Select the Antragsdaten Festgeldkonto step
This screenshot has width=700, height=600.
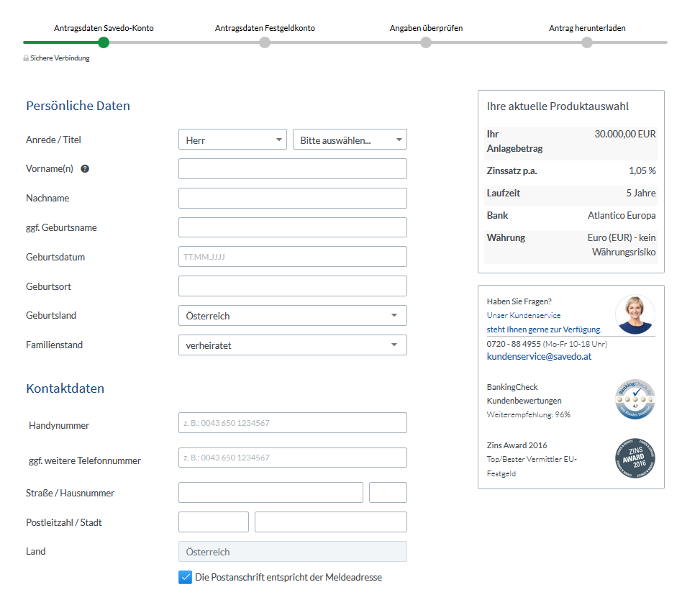click(265, 42)
